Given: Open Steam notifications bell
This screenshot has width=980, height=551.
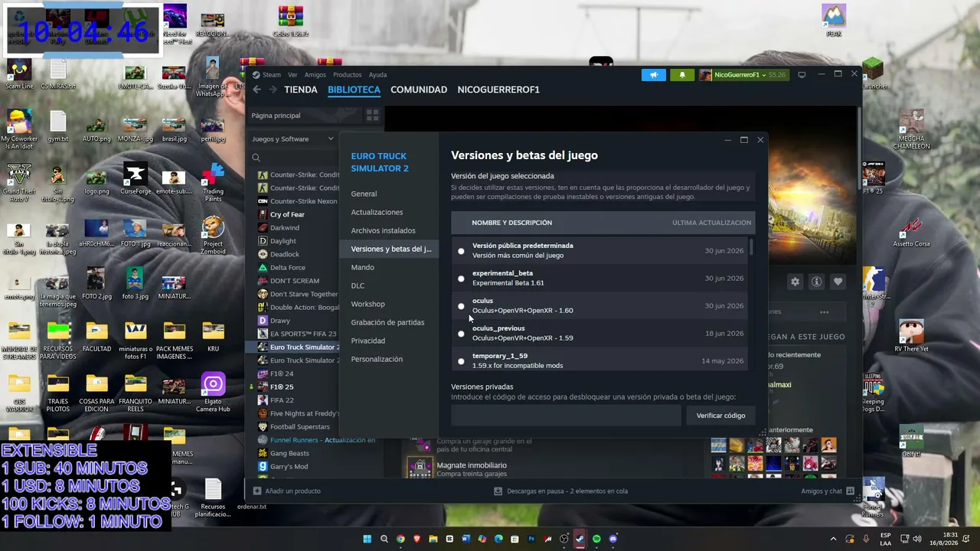Looking at the screenshot, I should click(x=681, y=75).
